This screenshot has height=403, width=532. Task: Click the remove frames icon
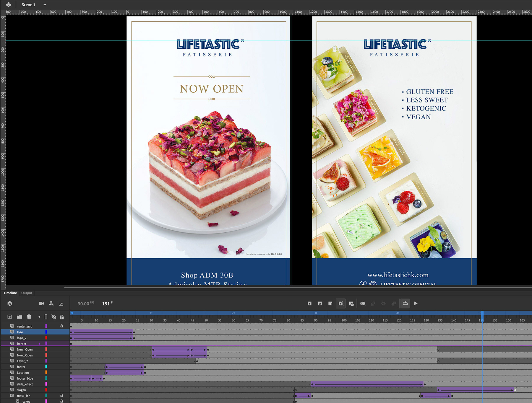click(351, 304)
